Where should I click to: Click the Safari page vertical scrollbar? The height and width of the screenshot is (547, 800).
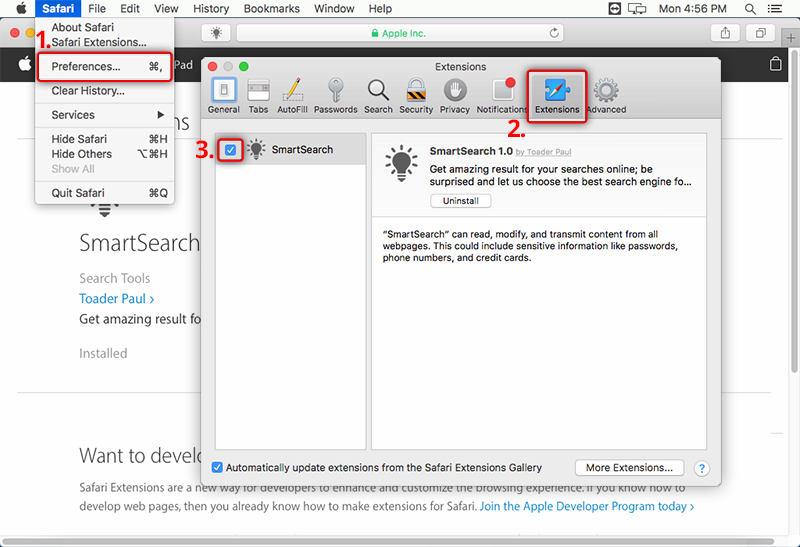(x=794, y=212)
